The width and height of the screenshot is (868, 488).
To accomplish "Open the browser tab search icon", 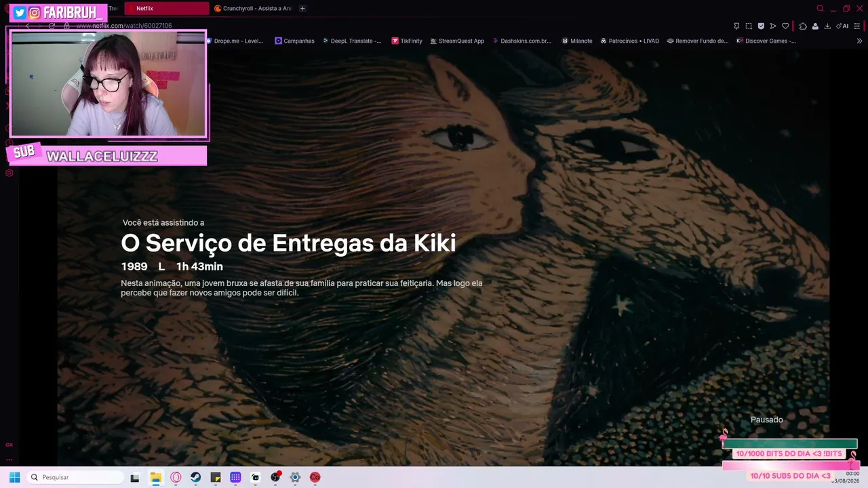I will coord(820,9).
